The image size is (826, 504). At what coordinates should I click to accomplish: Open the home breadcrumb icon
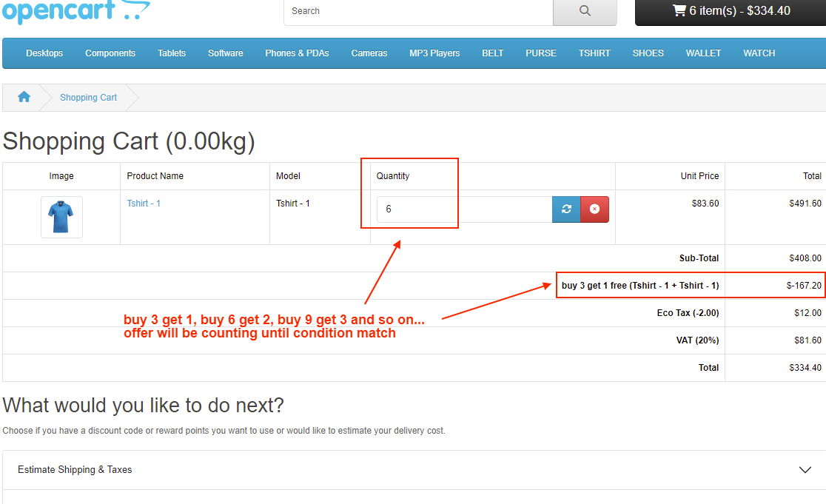24,97
